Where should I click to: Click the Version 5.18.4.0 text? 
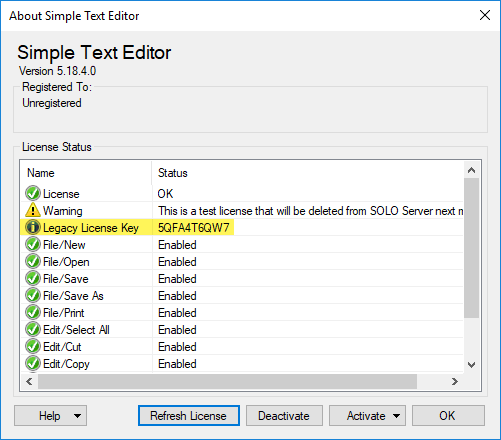point(57,71)
